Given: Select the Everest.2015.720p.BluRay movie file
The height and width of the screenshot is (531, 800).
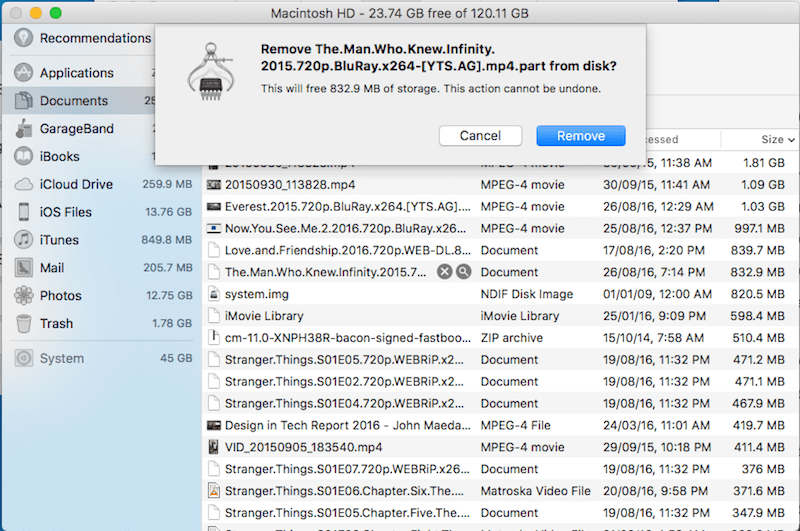Looking at the screenshot, I should pyautogui.click(x=340, y=206).
